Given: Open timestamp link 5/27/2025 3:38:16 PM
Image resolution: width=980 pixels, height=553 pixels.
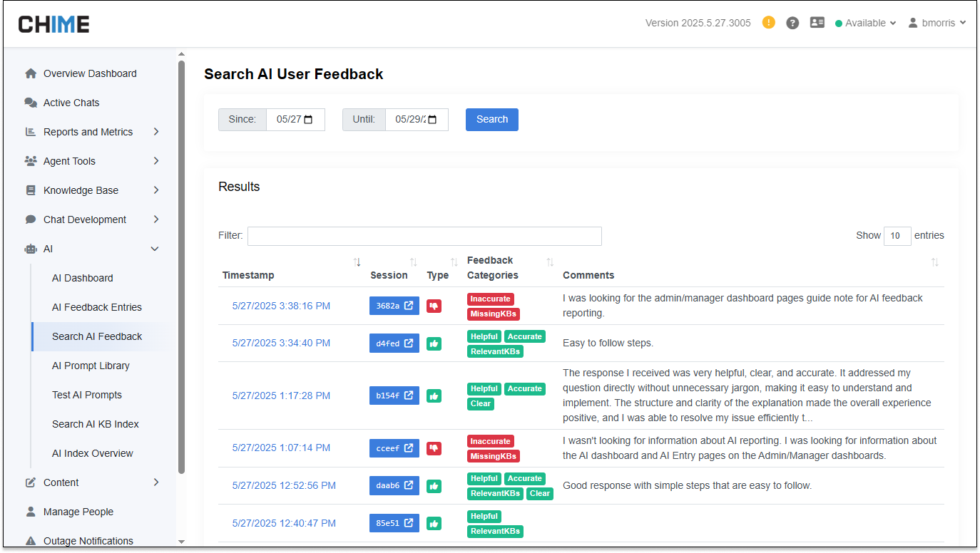Looking at the screenshot, I should pos(281,306).
